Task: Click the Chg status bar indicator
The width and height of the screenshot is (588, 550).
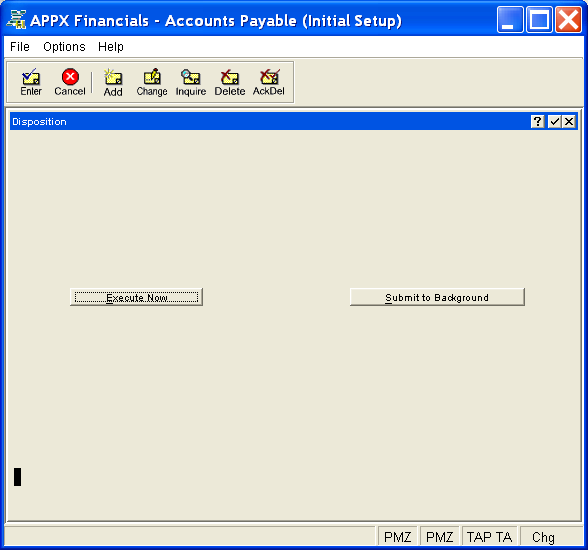Action: [x=543, y=537]
